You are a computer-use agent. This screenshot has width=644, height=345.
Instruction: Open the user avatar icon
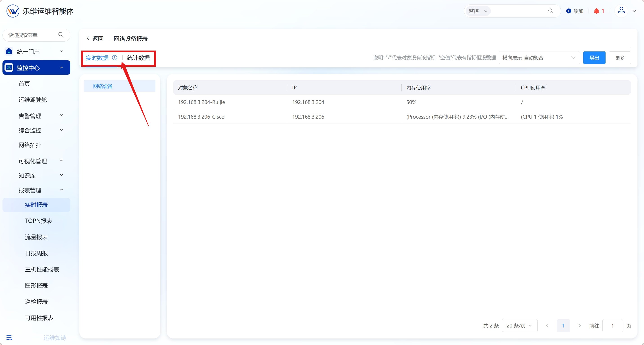coord(621,11)
